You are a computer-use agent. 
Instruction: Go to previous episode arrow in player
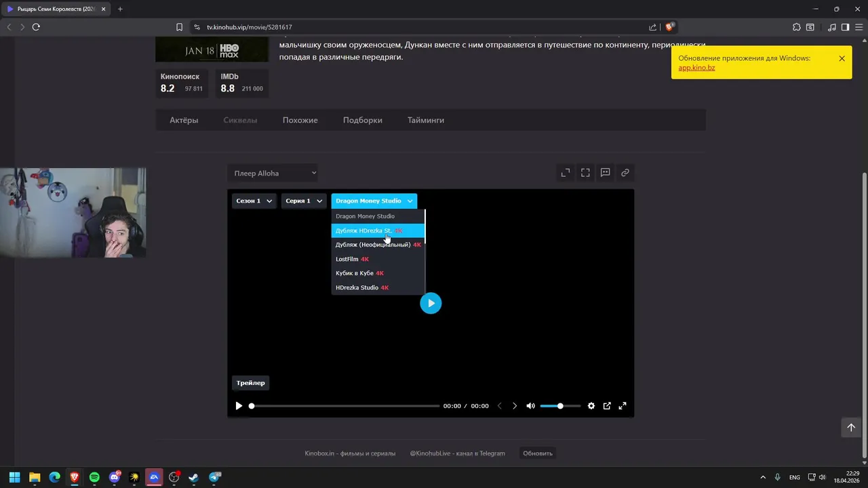(x=500, y=406)
